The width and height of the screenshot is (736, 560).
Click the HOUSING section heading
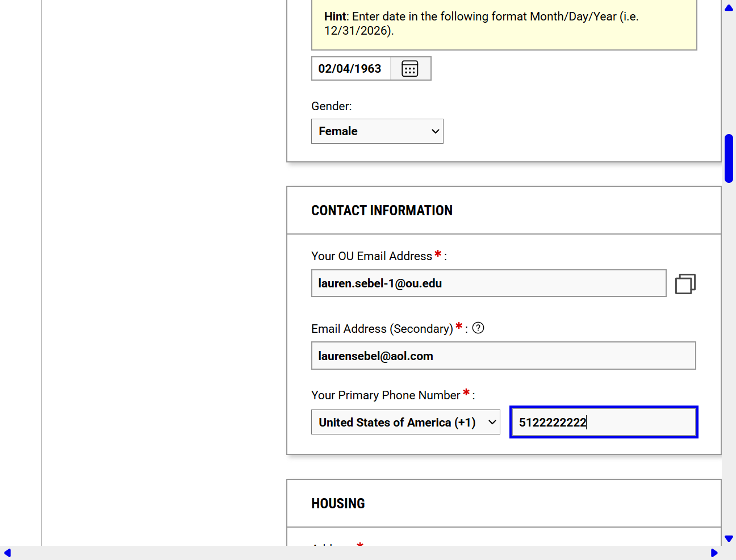click(338, 504)
